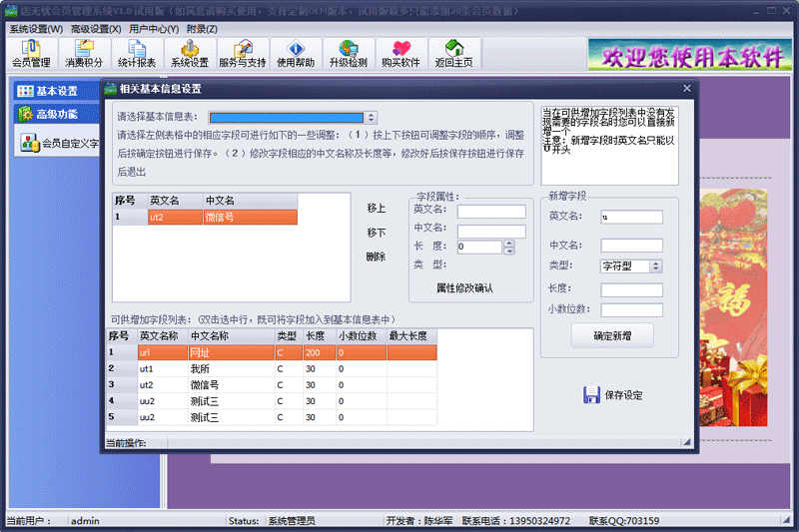
Task: Click 小数位数 input field
Action: pos(632,310)
